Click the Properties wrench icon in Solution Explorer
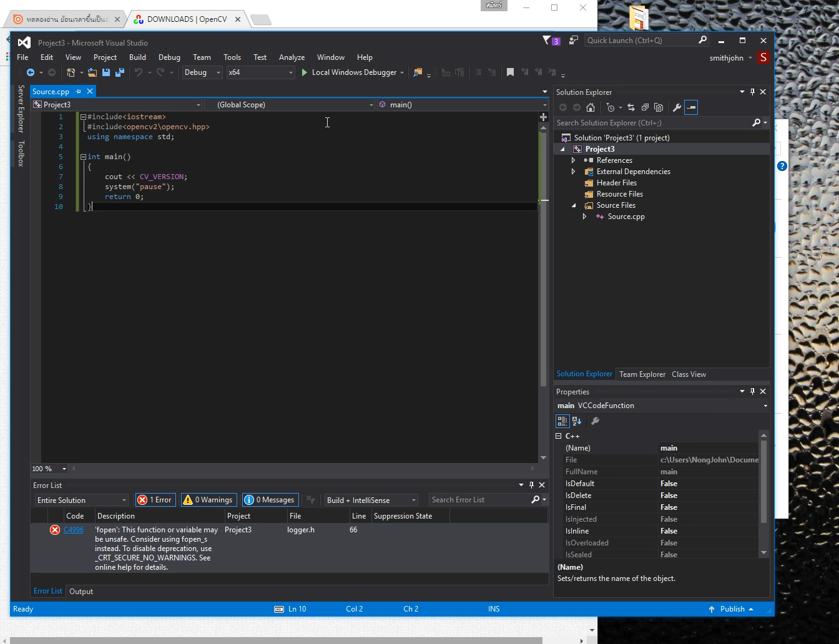Image resolution: width=839 pixels, height=644 pixels. coord(677,107)
